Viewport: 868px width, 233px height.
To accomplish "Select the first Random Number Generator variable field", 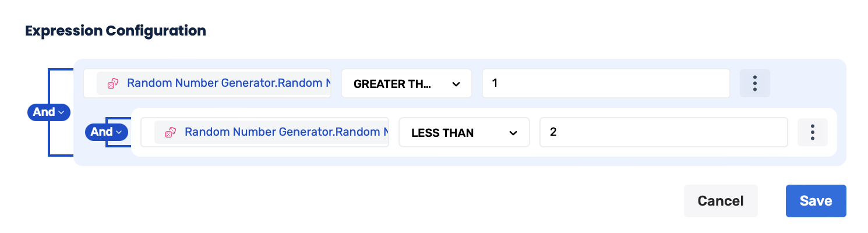I will point(227,83).
